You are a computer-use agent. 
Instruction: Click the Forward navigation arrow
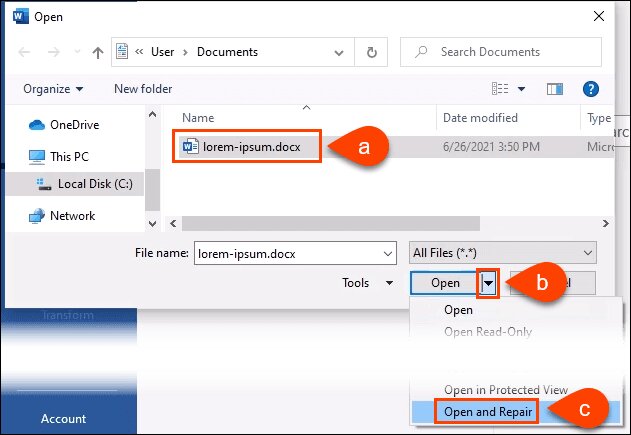(54, 52)
